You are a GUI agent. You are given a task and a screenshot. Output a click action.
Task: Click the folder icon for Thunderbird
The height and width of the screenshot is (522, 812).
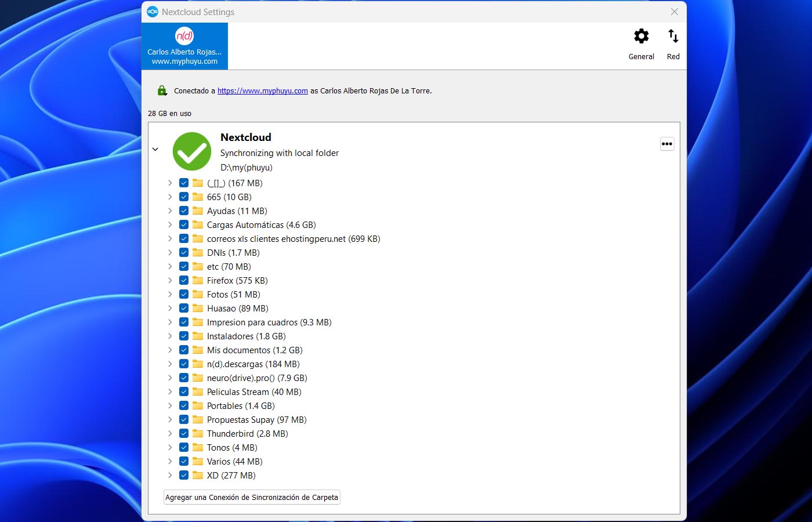click(198, 433)
